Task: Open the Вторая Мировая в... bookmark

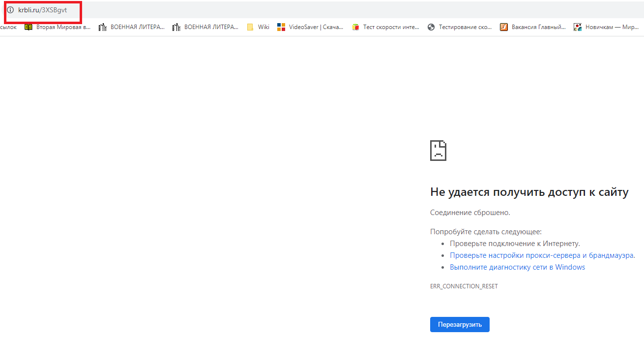Action: tap(58, 27)
